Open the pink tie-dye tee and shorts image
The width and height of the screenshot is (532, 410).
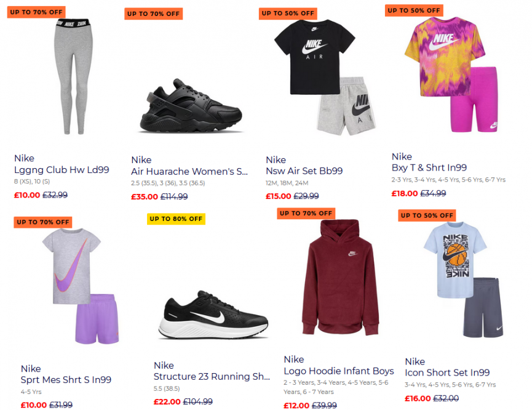pos(451,74)
